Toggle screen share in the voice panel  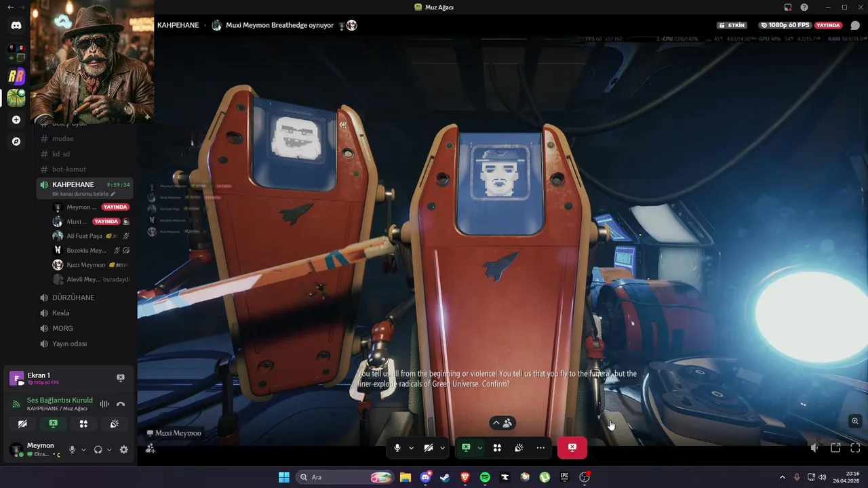pyautogui.click(x=53, y=424)
